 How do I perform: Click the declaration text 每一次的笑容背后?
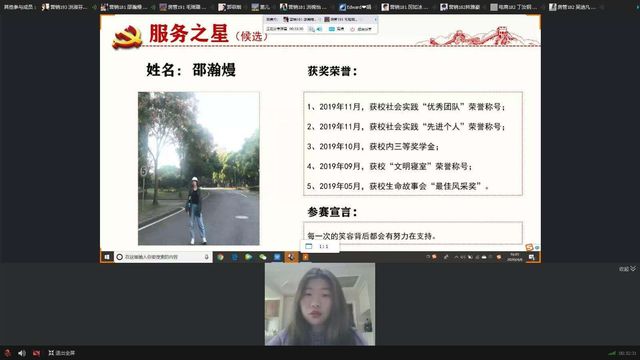coord(371,236)
